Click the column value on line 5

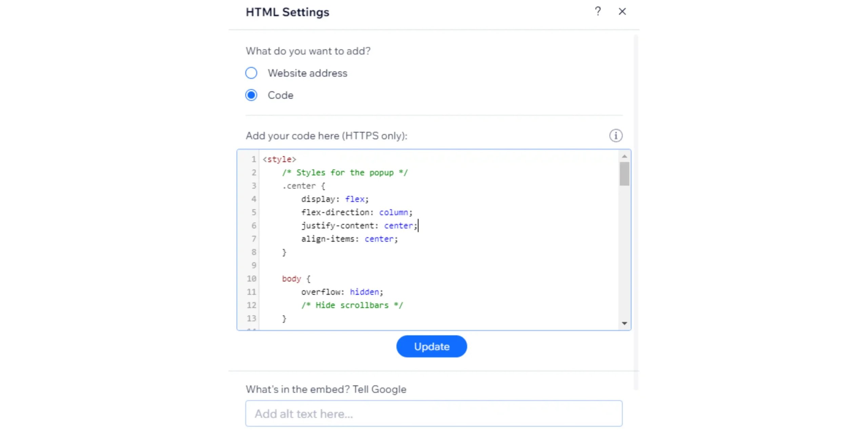394,212
